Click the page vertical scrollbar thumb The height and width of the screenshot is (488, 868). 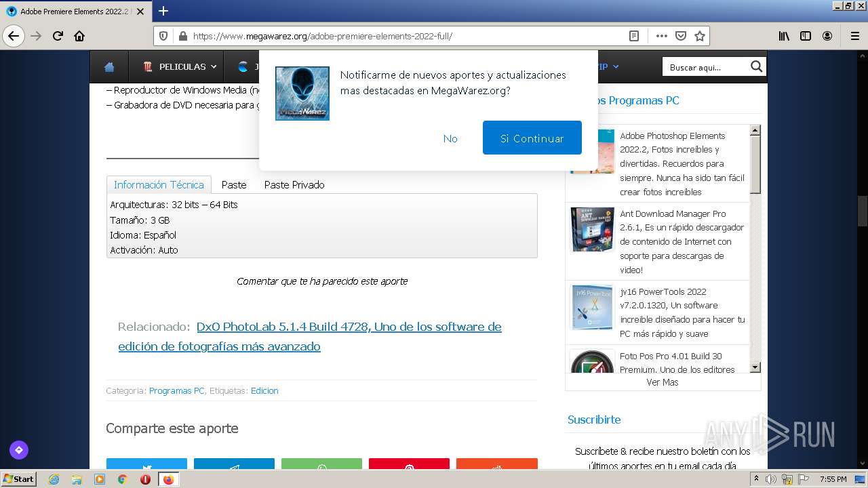click(863, 210)
